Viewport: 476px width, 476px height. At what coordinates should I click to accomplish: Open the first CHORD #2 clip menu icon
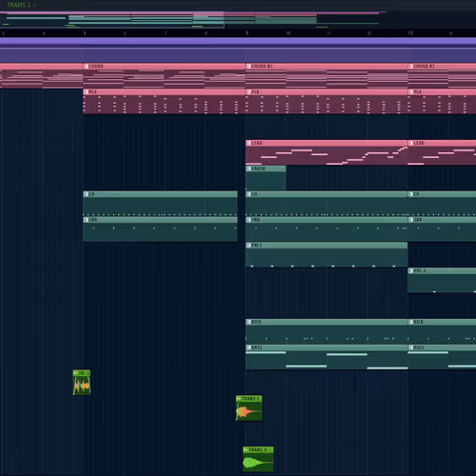point(248,67)
